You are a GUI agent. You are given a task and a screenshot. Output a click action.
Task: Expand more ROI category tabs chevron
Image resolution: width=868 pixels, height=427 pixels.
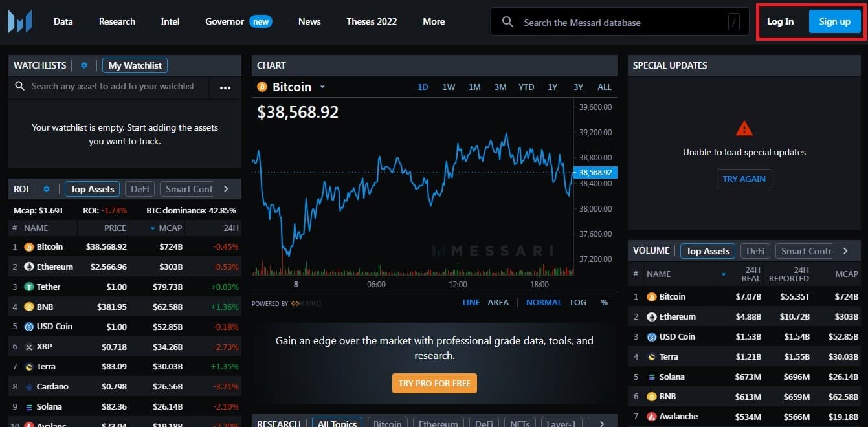[226, 189]
